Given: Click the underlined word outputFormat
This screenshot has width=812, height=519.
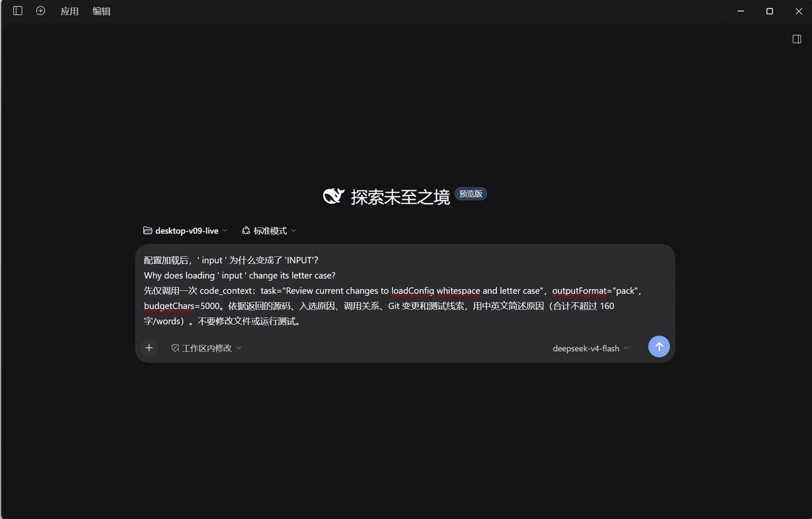Looking at the screenshot, I should (x=579, y=291).
